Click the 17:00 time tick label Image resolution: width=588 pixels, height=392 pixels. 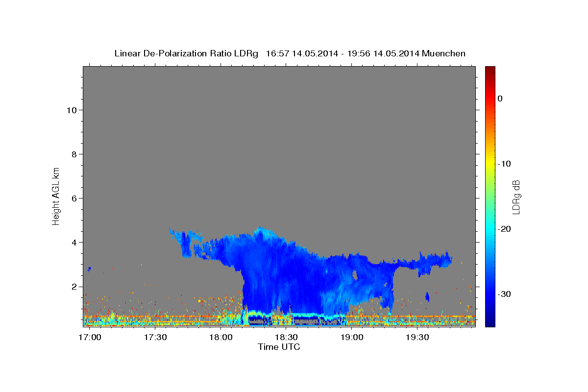(90, 337)
